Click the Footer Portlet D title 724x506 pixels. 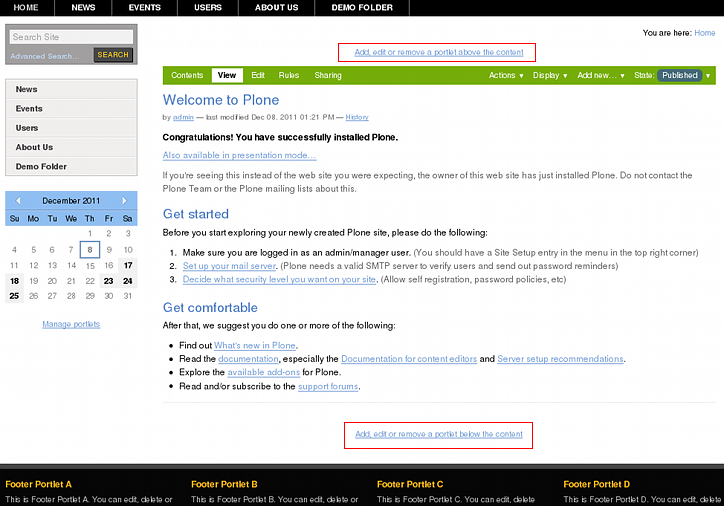[597, 484]
